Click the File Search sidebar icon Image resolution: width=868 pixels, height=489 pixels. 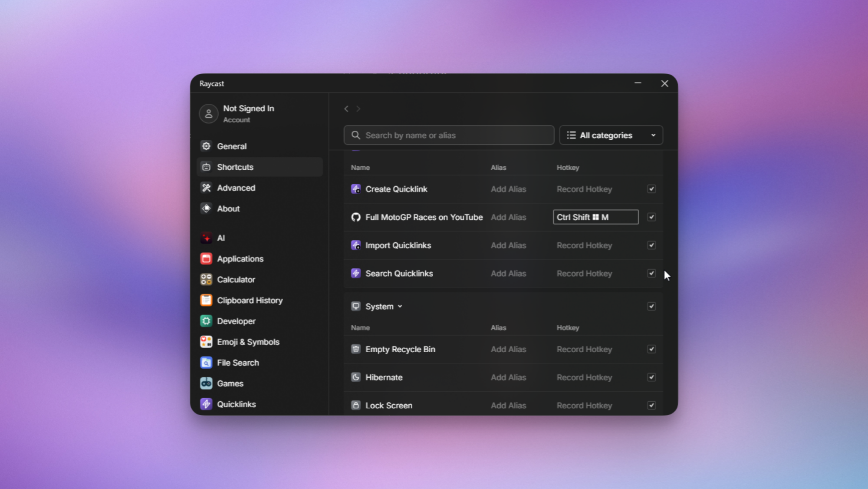(x=206, y=363)
